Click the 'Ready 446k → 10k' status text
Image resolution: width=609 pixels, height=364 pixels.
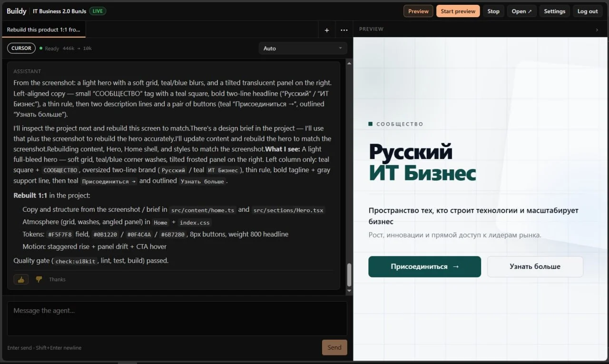tap(66, 49)
